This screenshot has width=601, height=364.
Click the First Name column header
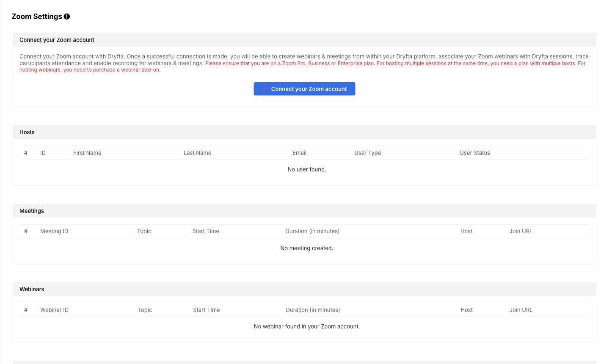pyautogui.click(x=87, y=153)
